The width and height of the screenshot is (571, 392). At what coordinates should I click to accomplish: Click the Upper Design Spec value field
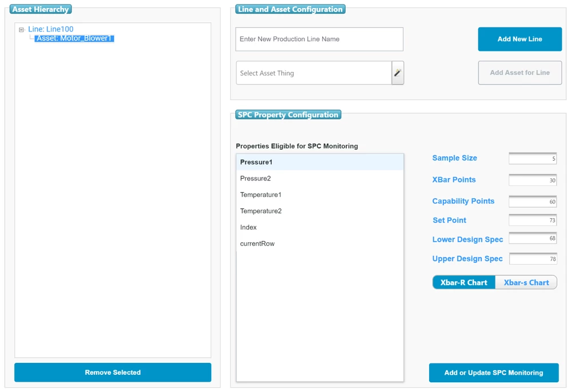pos(533,258)
